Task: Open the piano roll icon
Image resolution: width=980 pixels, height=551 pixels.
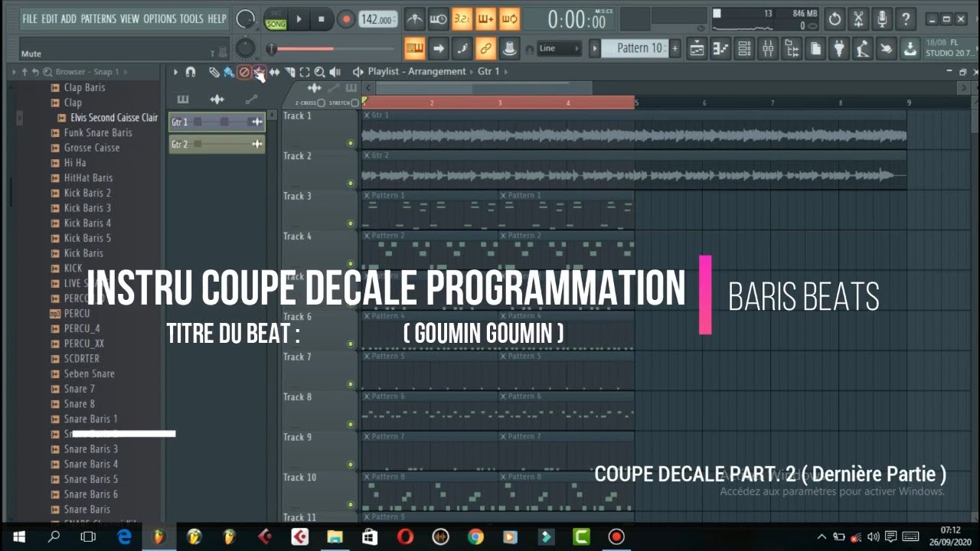Action: pos(720,49)
